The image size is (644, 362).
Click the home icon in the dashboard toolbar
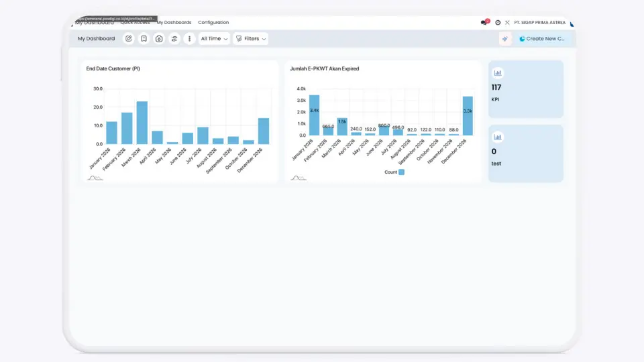click(159, 39)
